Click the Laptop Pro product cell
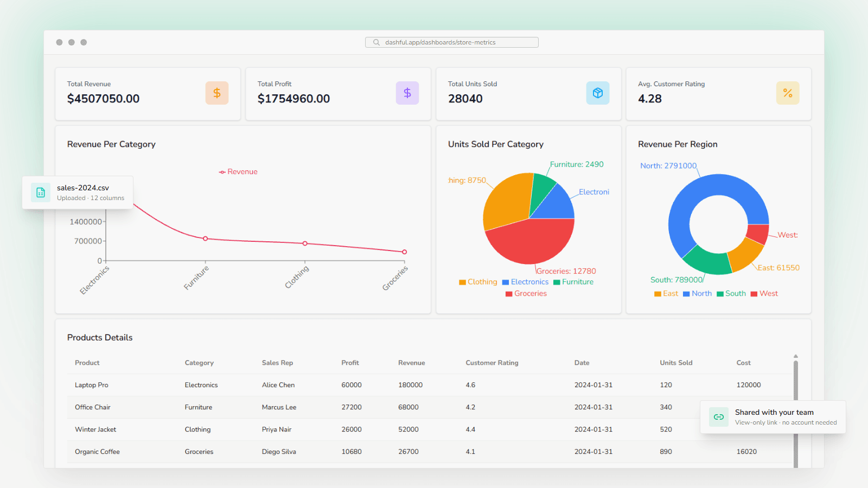This screenshot has width=868, height=488. pyautogui.click(x=92, y=385)
